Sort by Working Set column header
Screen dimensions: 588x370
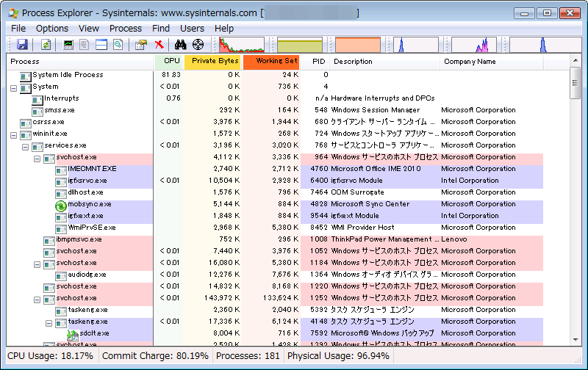point(271,62)
